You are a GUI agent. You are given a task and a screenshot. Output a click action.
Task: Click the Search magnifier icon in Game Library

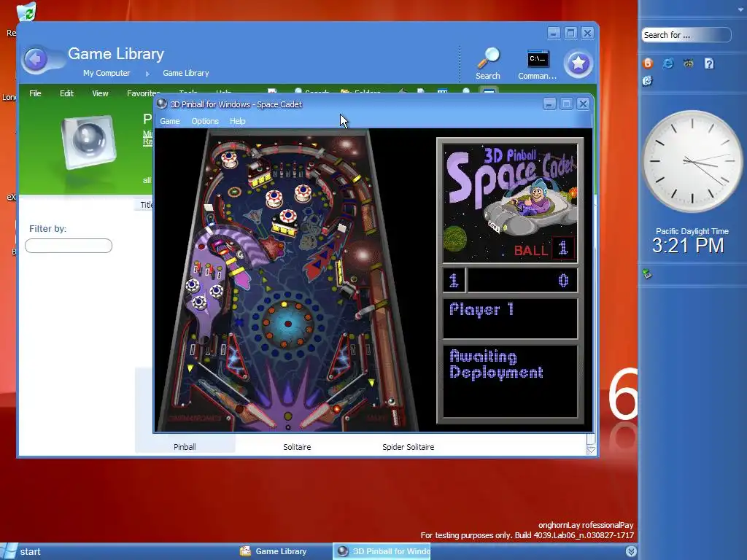pyautogui.click(x=488, y=58)
